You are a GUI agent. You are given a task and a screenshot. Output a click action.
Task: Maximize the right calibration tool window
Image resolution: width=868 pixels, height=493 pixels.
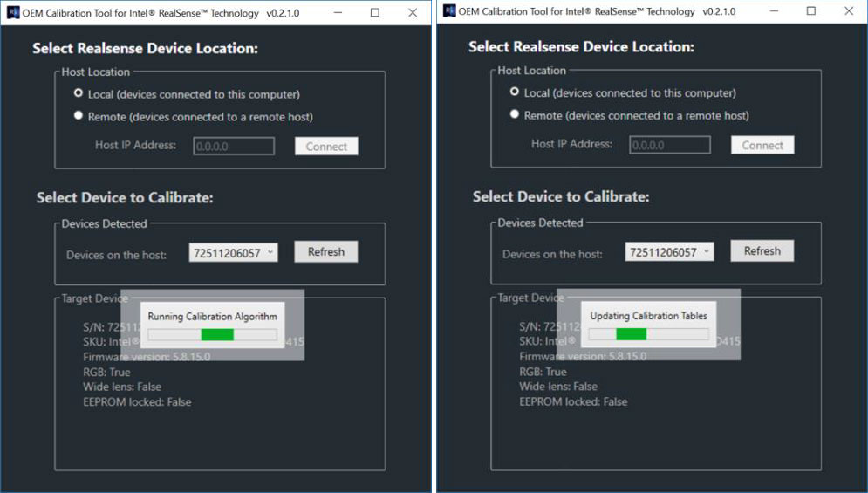point(811,11)
